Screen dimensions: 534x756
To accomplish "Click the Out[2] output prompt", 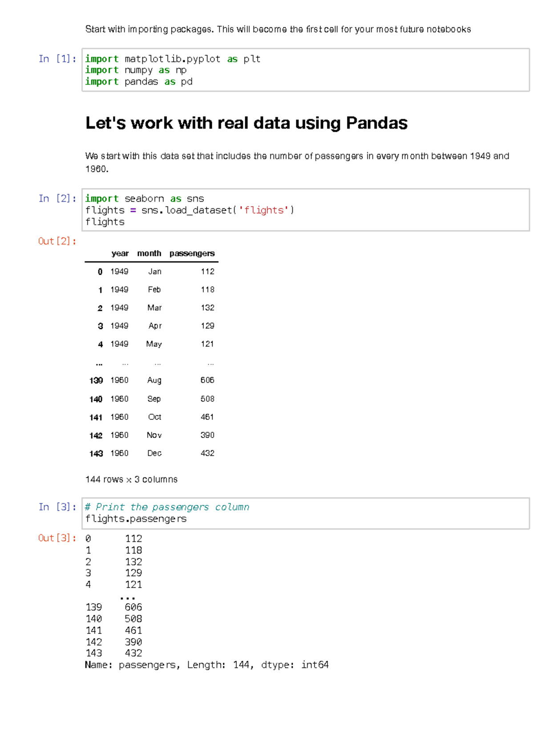I will [57, 241].
